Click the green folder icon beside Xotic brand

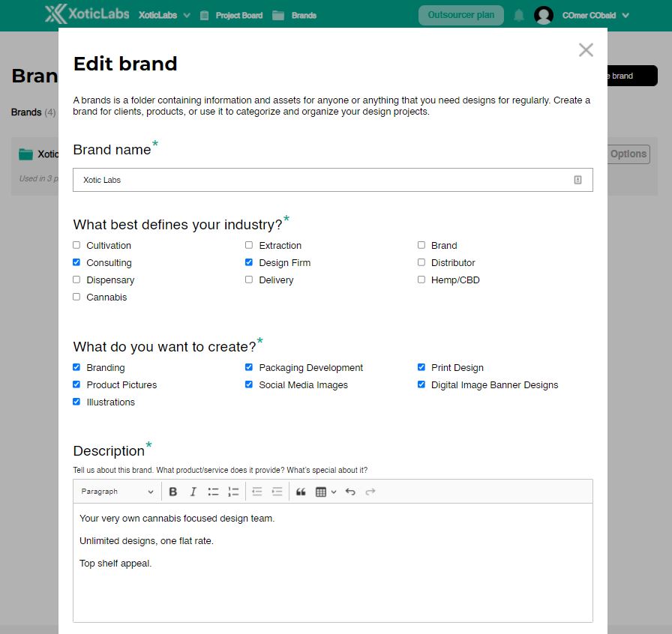pyautogui.click(x=25, y=154)
